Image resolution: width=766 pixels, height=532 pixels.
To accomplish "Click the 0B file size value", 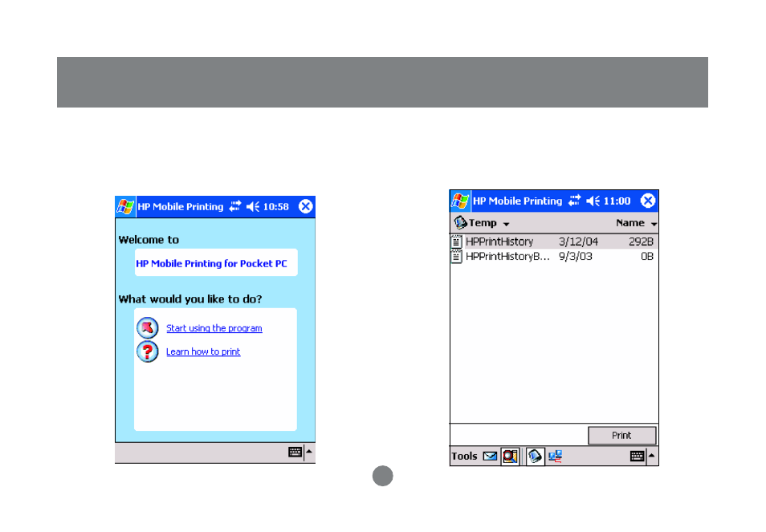I will [x=647, y=256].
